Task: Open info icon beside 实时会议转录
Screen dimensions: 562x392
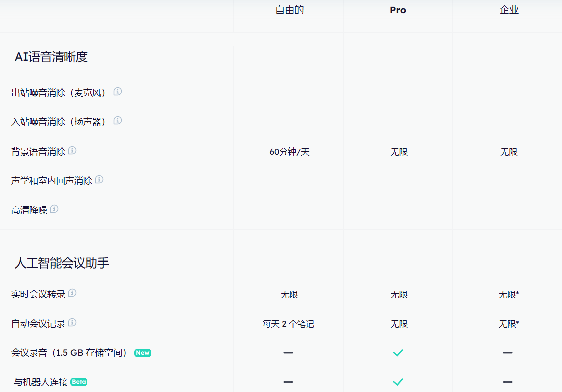Action: pyautogui.click(x=72, y=293)
